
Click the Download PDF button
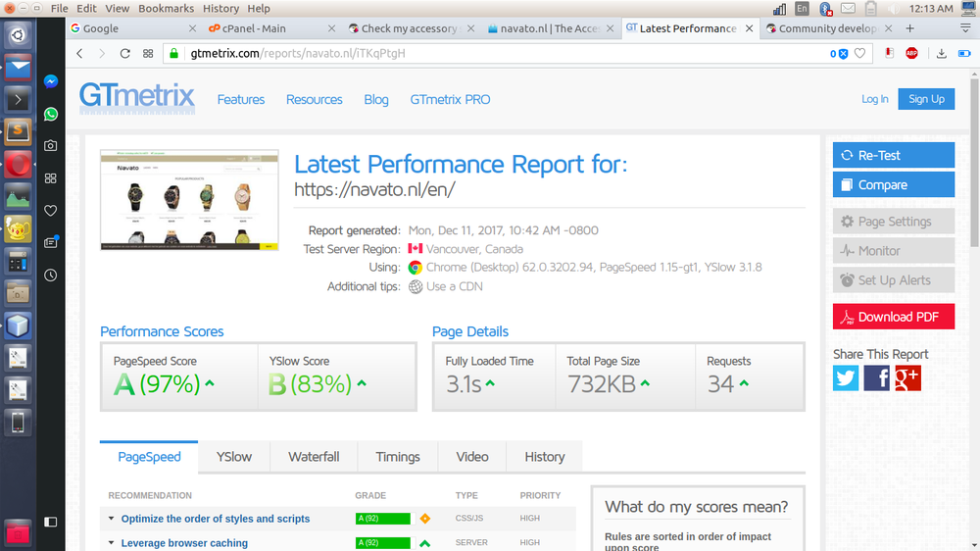click(x=893, y=317)
